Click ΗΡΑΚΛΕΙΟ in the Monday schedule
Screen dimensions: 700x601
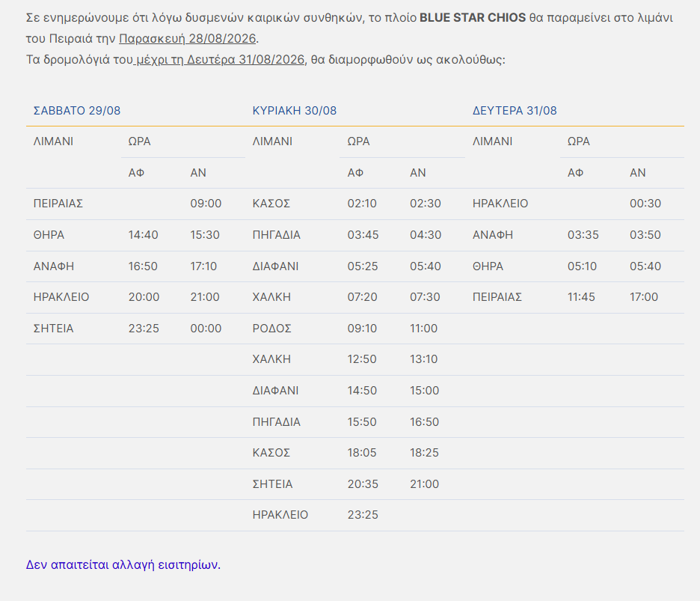point(500,204)
